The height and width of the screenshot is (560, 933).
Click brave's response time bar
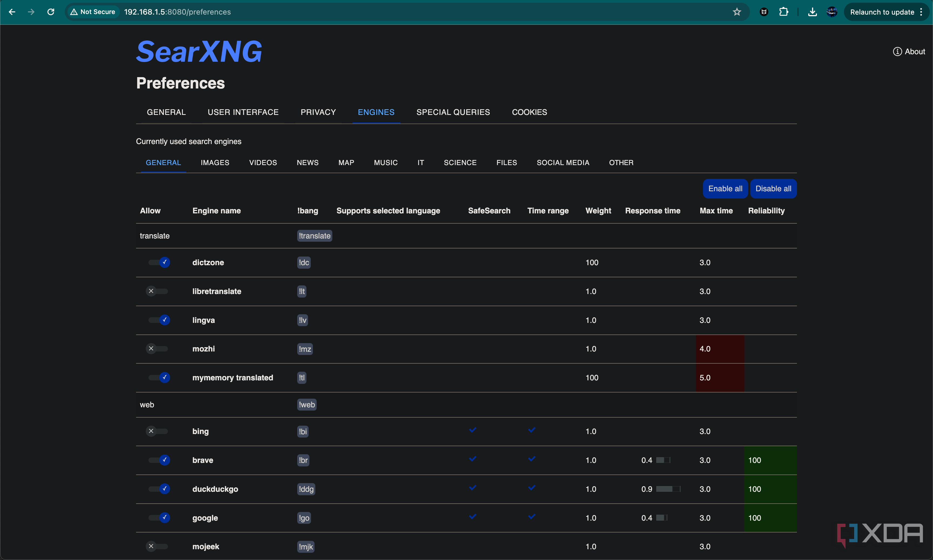[x=663, y=460]
